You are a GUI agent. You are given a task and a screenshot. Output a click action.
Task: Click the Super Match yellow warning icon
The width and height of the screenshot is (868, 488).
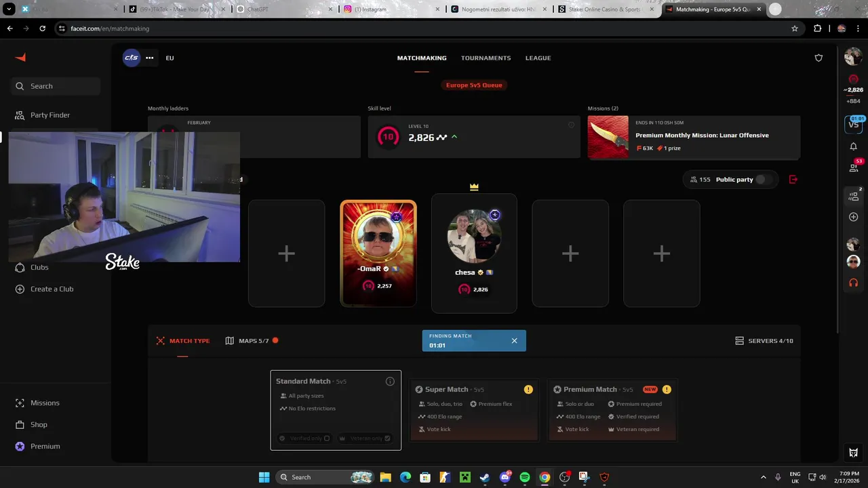(528, 390)
